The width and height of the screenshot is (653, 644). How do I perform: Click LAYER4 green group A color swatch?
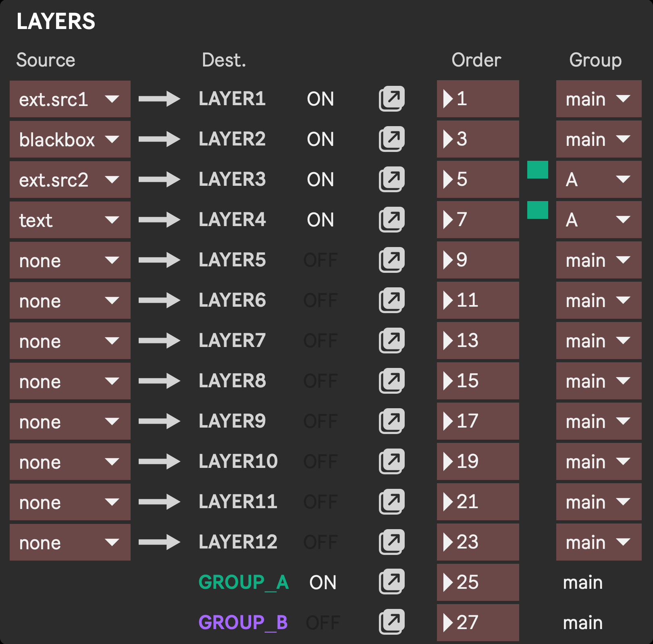point(538,210)
